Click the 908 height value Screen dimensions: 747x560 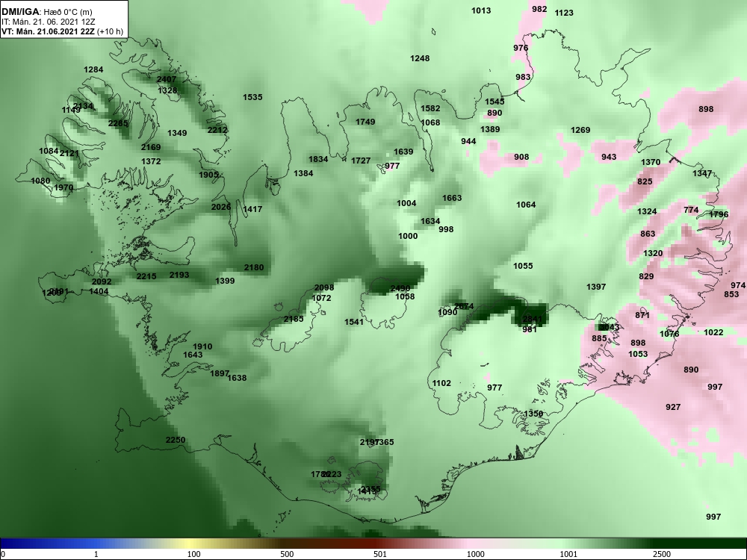point(521,157)
